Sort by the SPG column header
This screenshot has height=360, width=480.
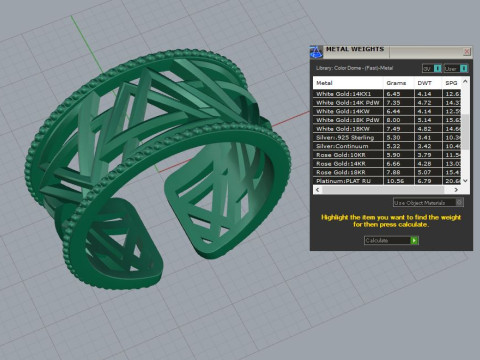452,83
